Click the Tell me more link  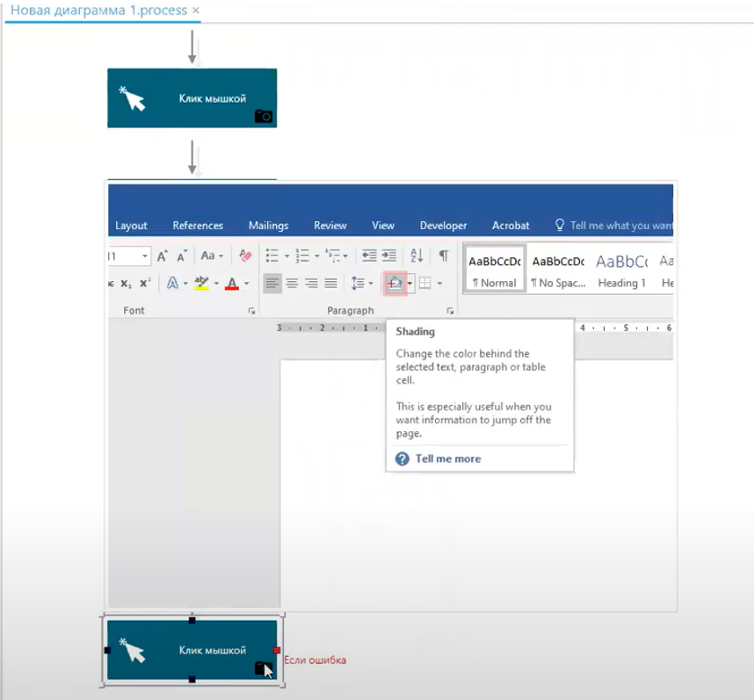point(447,458)
